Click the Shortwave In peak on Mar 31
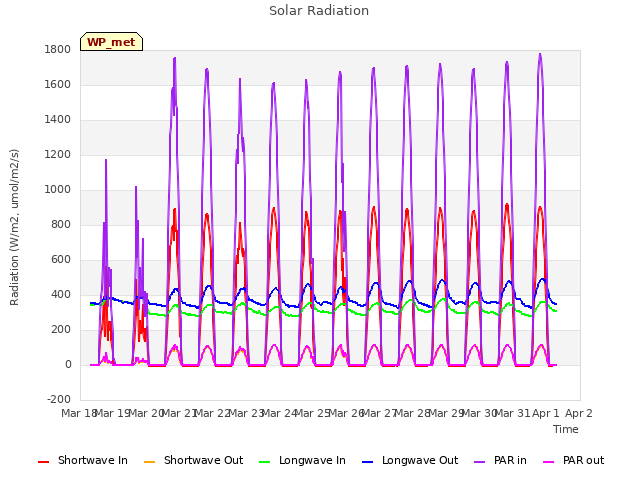The image size is (640, 480). [x=507, y=204]
